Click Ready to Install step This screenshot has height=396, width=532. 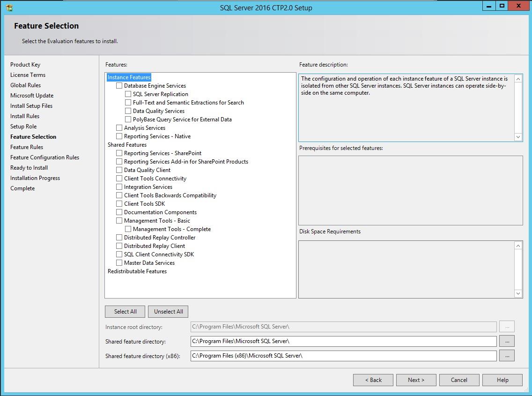29,168
